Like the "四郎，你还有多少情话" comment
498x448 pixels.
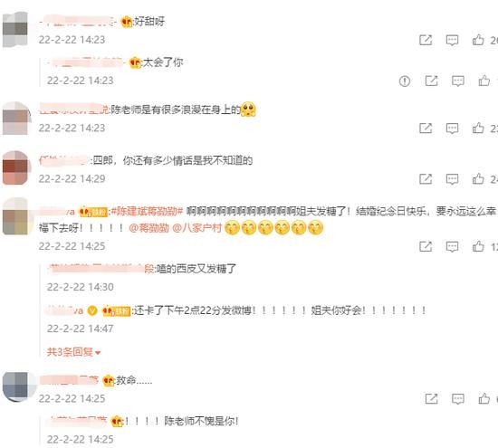[x=478, y=179]
